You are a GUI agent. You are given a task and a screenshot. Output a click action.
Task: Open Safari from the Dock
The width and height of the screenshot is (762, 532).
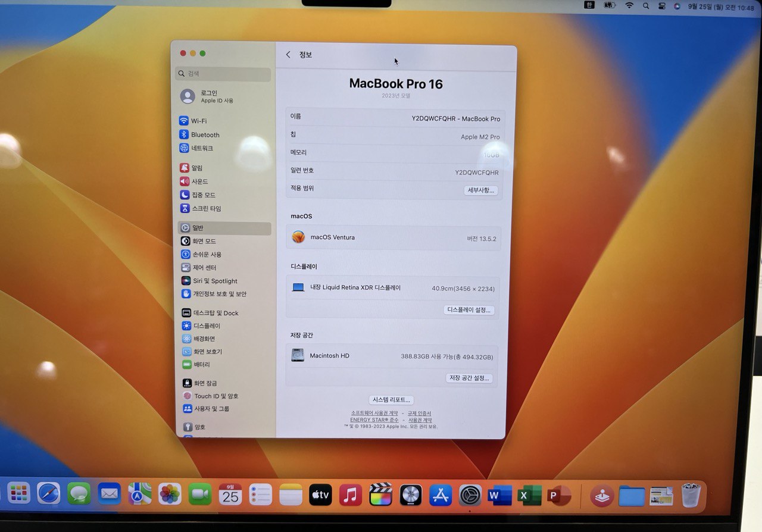(49, 493)
